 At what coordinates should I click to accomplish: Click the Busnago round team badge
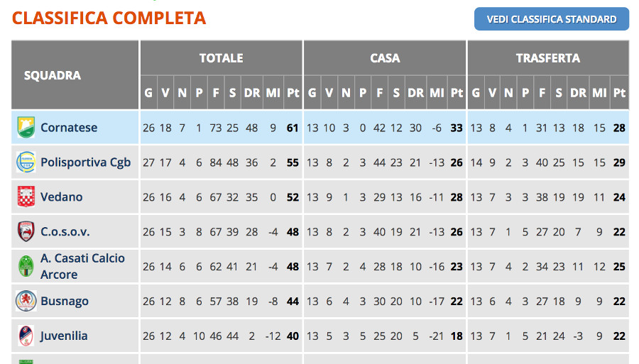[26, 301]
